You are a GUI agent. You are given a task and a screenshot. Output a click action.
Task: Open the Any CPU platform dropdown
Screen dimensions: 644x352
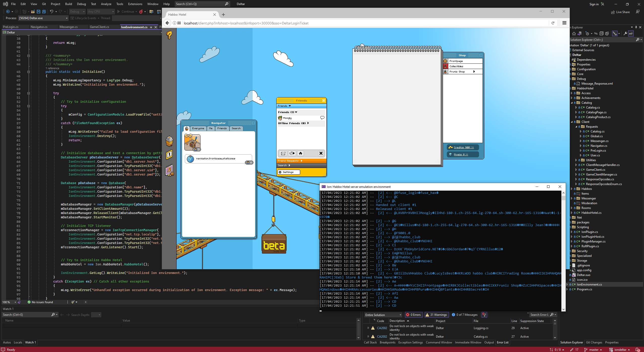pyautogui.click(x=101, y=12)
